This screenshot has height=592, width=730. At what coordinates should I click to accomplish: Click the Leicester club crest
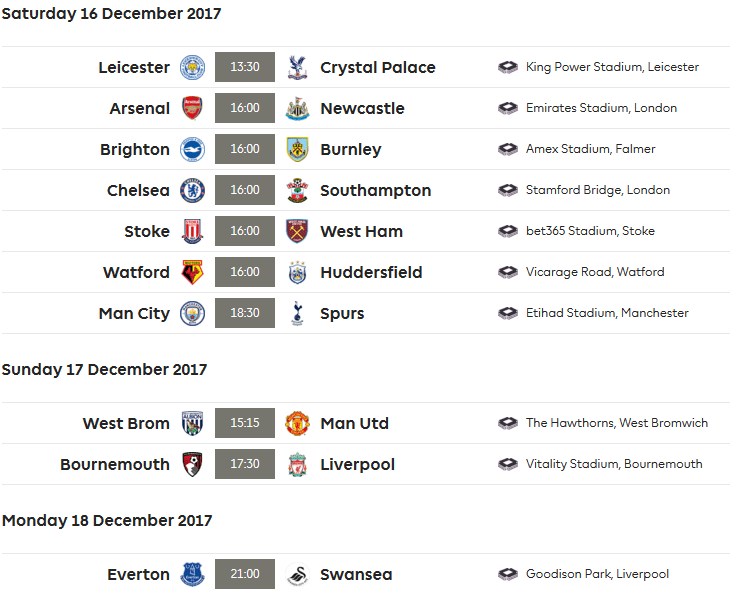pyautogui.click(x=192, y=68)
